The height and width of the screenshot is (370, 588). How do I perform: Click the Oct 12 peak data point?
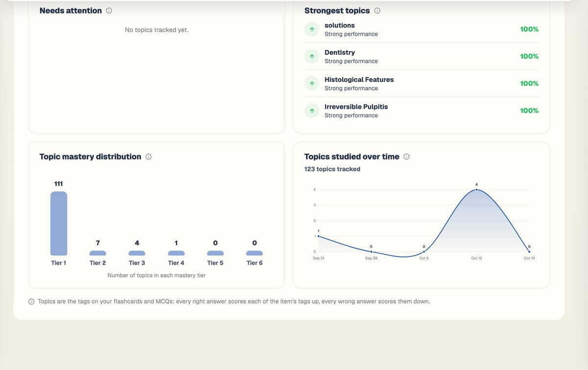coord(476,189)
